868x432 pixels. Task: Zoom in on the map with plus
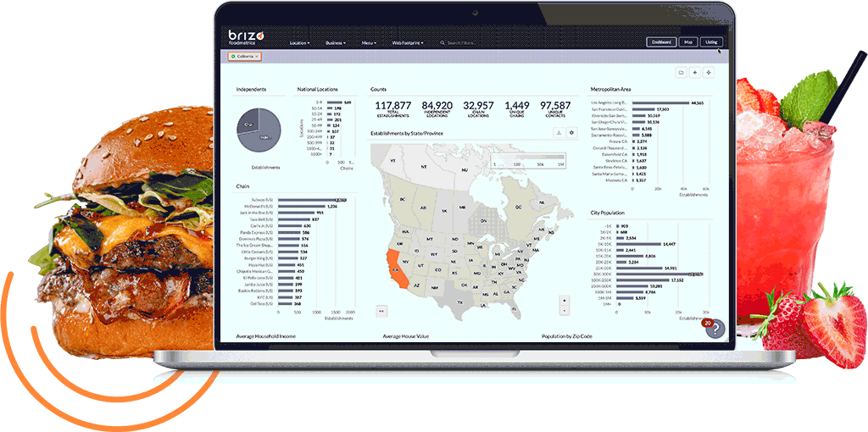[x=564, y=301]
